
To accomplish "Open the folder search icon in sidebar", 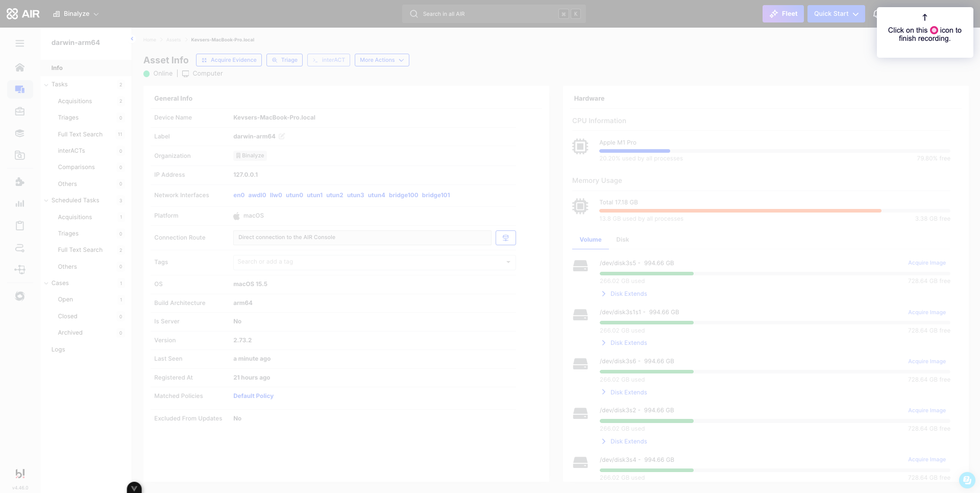I will point(20,155).
